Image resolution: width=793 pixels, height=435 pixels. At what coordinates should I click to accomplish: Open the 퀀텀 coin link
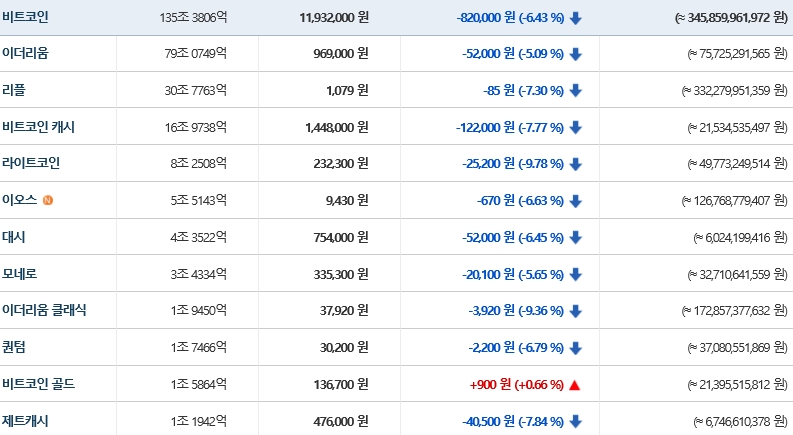(13, 347)
